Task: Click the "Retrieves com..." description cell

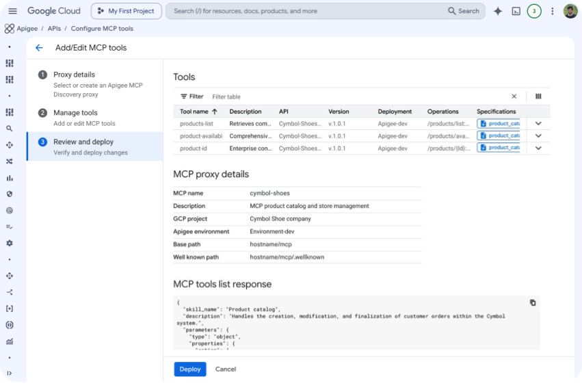Action: coord(250,124)
